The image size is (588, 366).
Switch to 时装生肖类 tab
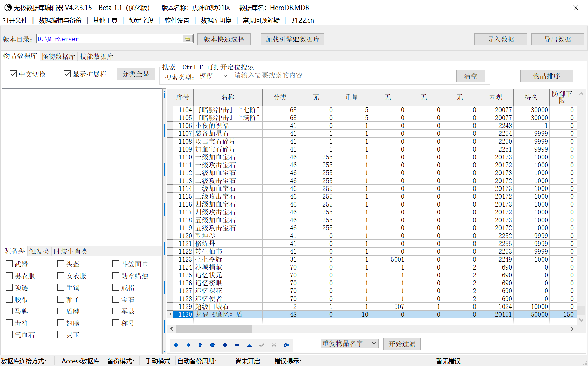point(71,251)
